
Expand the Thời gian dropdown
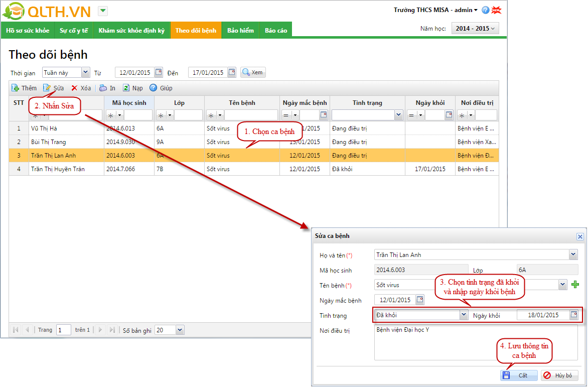click(85, 72)
